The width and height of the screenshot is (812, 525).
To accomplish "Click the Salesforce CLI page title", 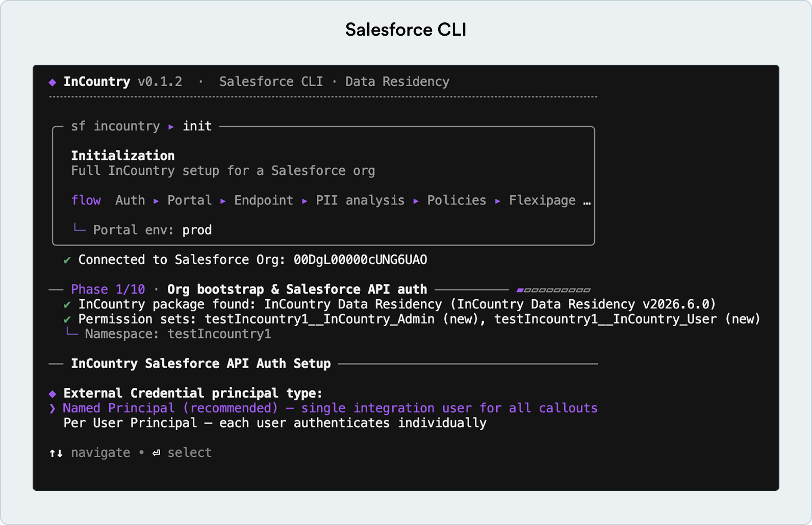I will click(x=406, y=30).
